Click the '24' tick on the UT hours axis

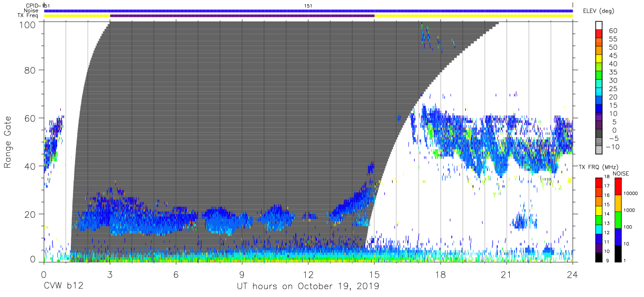pyautogui.click(x=572, y=274)
